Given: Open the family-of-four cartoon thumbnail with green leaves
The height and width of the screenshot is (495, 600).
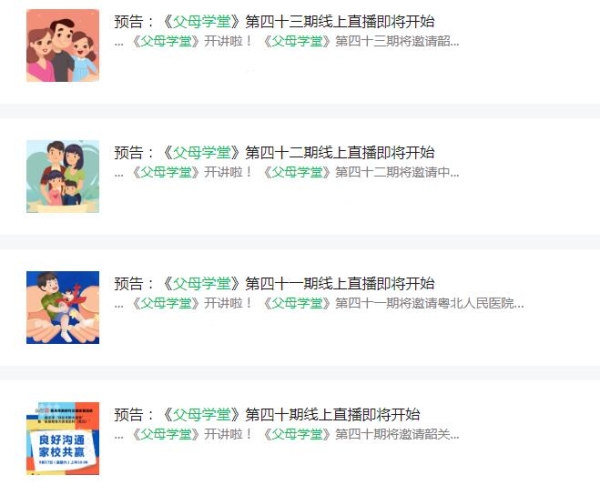Looking at the screenshot, I should [x=63, y=176].
